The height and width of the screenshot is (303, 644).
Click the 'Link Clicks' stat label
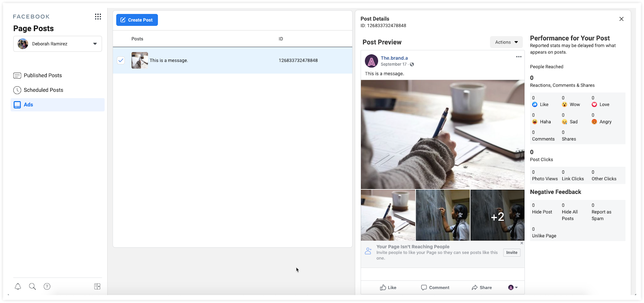(x=573, y=179)
